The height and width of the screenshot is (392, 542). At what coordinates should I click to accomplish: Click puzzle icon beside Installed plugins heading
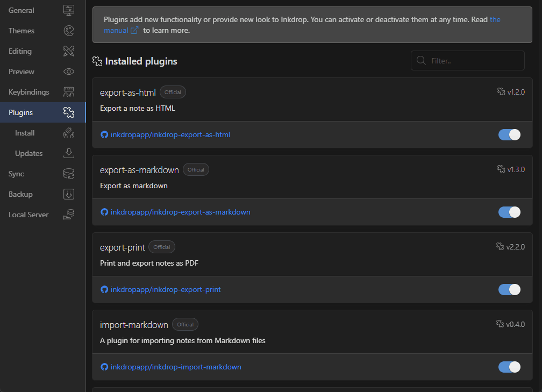coord(97,61)
